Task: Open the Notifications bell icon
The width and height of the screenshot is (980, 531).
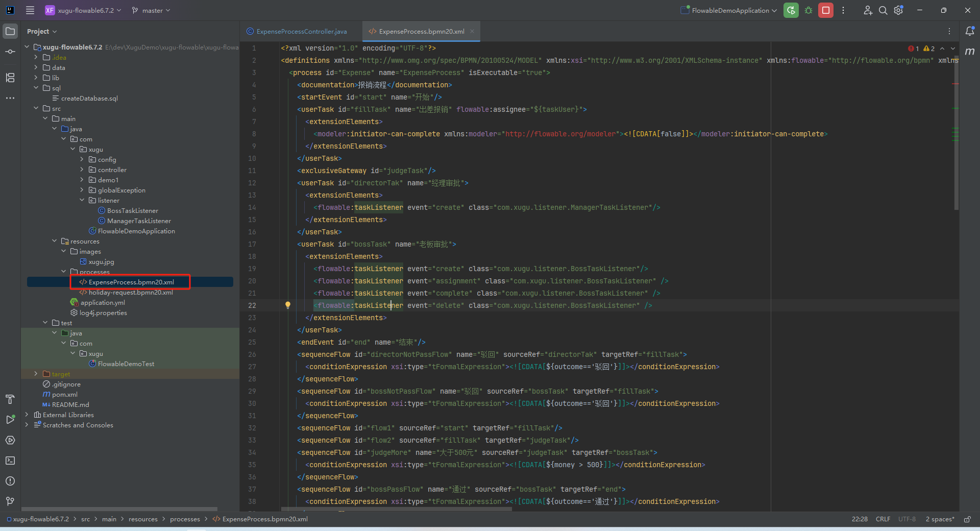Action: tap(969, 31)
